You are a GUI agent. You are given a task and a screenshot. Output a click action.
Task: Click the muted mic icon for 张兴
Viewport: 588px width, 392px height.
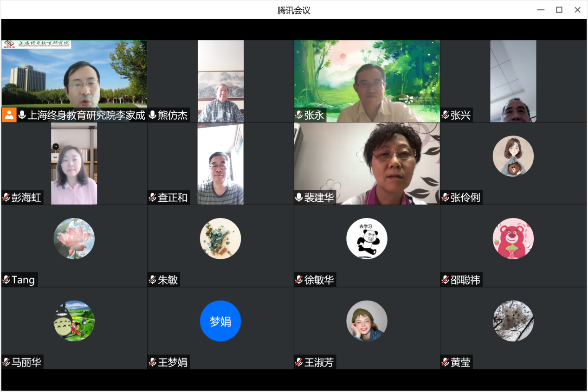coord(446,115)
